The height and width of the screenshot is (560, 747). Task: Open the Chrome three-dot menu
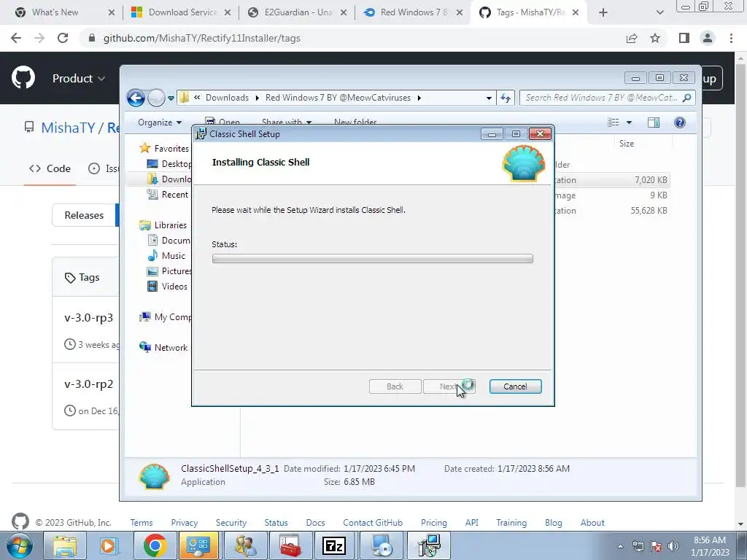point(731,38)
